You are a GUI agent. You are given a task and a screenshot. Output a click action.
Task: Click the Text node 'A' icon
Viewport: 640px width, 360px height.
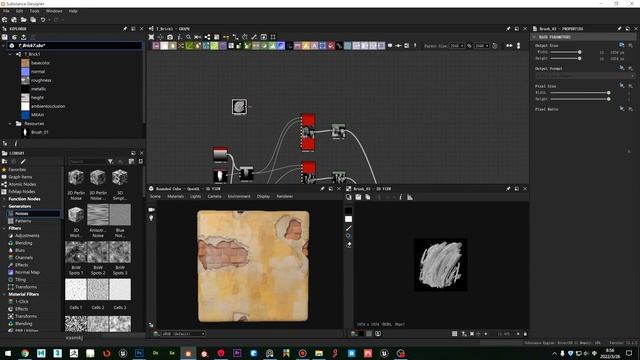coord(314,46)
